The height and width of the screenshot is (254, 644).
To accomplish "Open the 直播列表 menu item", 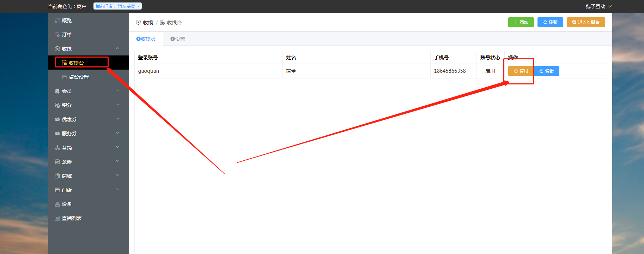I will [x=89, y=218].
